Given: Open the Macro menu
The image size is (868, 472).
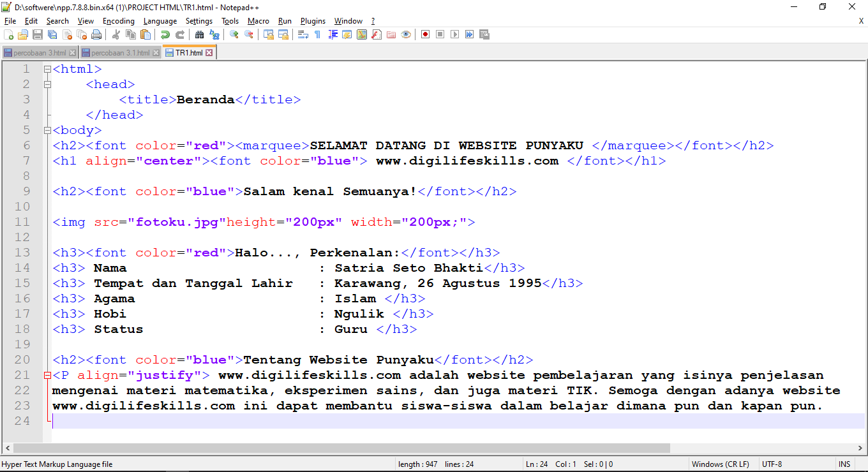Looking at the screenshot, I should click(x=258, y=21).
